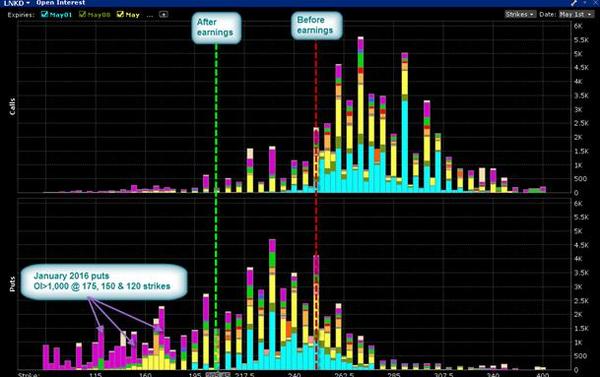Image resolution: width=600 pixels, height=377 pixels.
Task: Toggle the May01 expiry checkbox
Action: [45, 15]
